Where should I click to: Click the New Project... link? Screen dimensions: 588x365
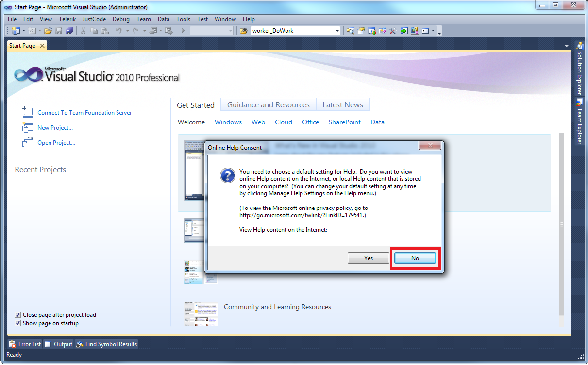(x=55, y=128)
